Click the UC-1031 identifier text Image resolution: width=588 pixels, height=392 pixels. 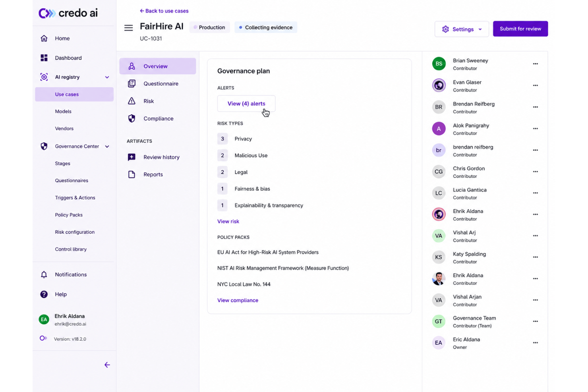151,39
